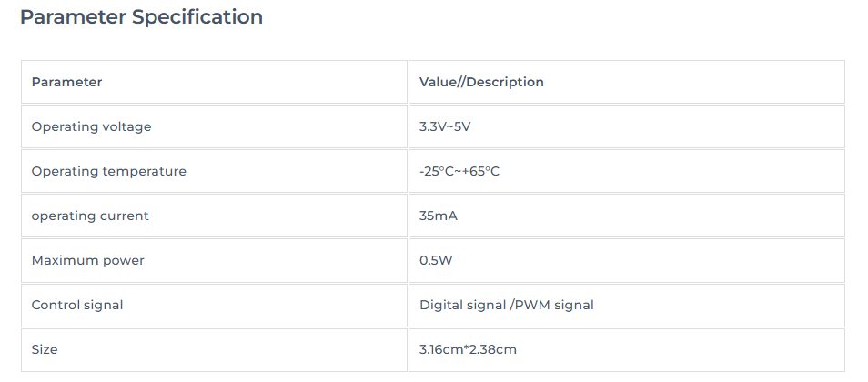Viewport: 868px width, 382px height.
Task: Click the 'operating current' parameter cell
Action: tap(90, 216)
